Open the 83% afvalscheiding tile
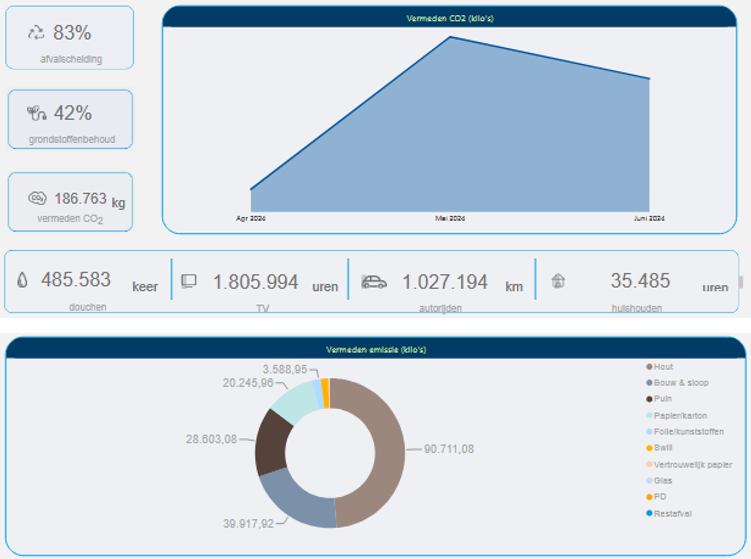The width and height of the screenshot is (751, 559). pyautogui.click(x=70, y=38)
